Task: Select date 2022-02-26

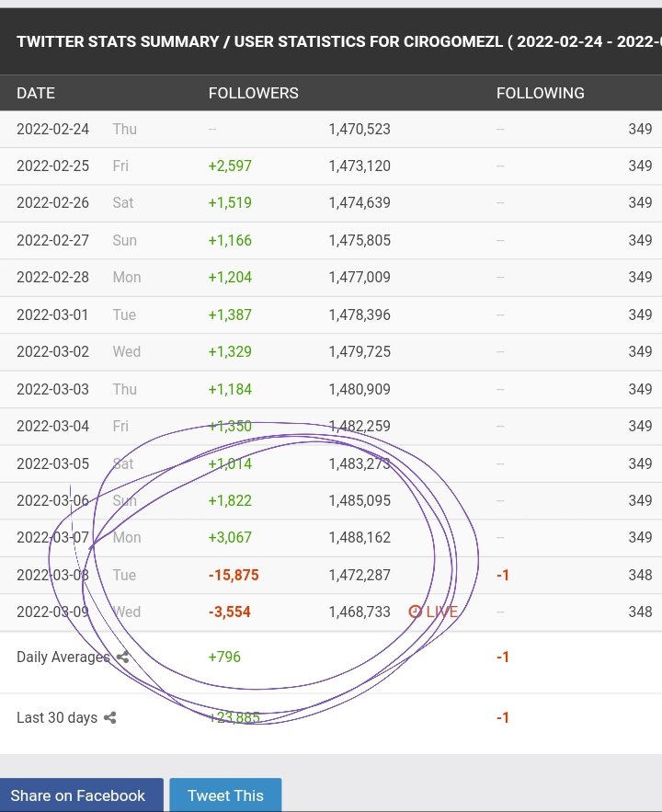Action: click(x=52, y=202)
